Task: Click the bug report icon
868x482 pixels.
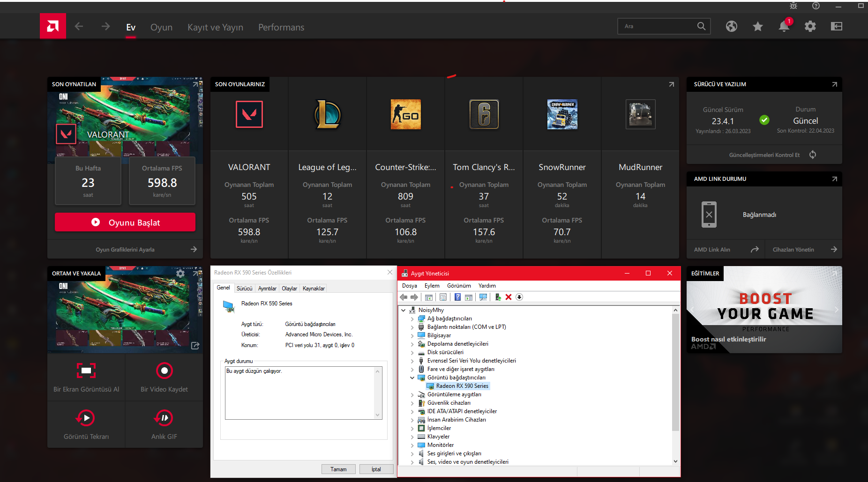Action: pyautogui.click(x=793, y=6)
